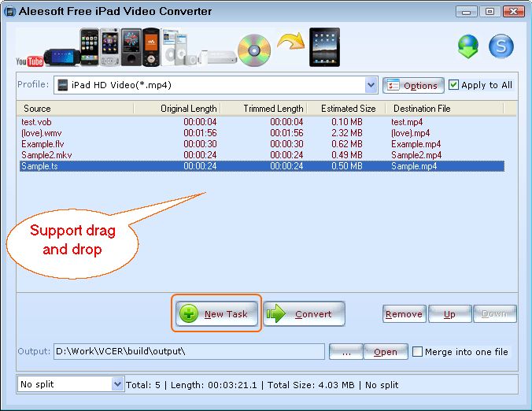Click the Destination File column header
This screenshot has width=532, height=411.
tap(445, 109)
